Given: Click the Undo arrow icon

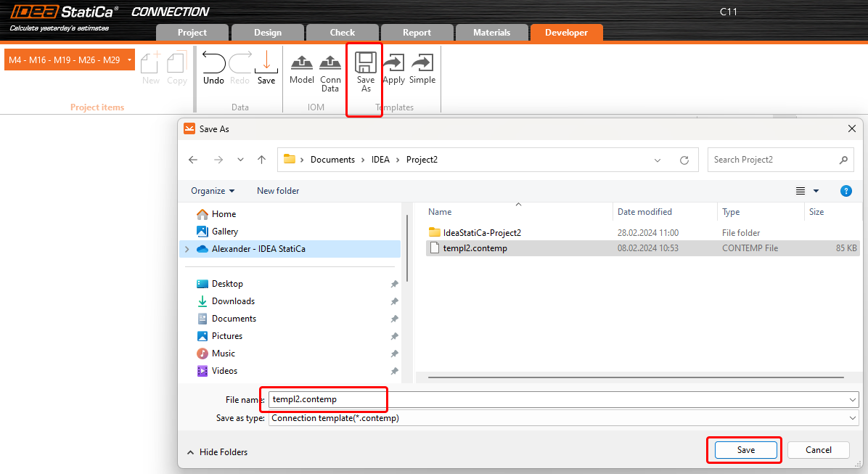Looking at the screenshot, I should 213,62.
